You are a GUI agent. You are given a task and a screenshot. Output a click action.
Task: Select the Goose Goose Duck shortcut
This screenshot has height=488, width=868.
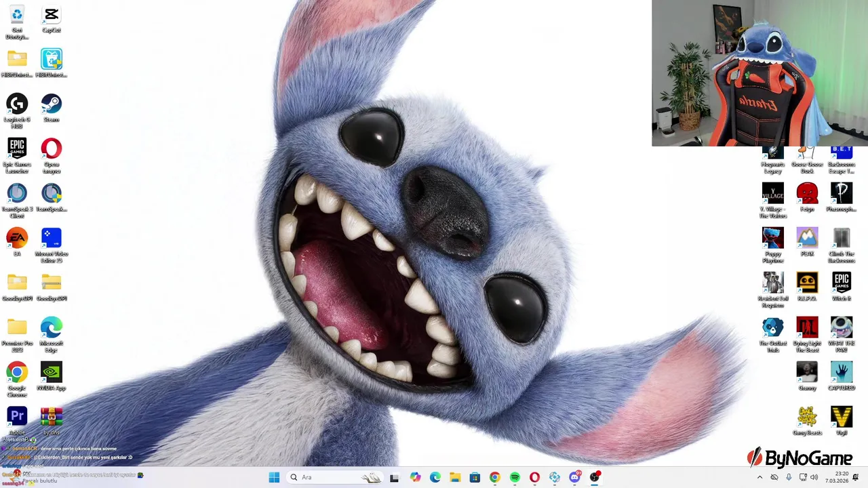pos(807,161)
